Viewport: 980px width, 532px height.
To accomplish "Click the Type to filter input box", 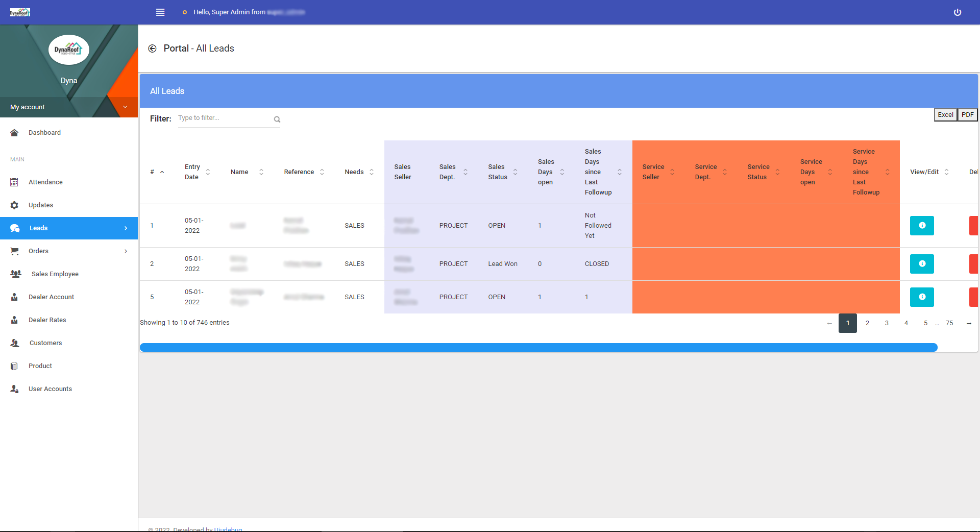I will (225, 118).
